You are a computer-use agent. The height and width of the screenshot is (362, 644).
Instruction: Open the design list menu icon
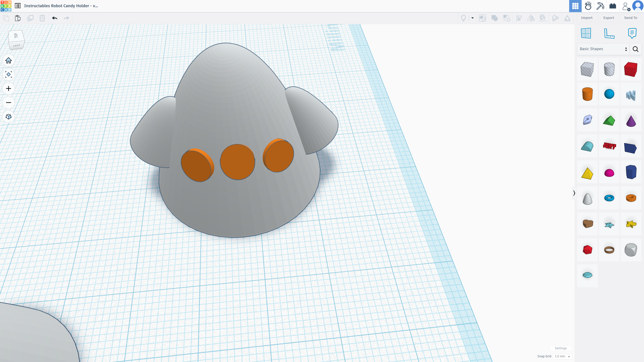(x=18, y=6)
